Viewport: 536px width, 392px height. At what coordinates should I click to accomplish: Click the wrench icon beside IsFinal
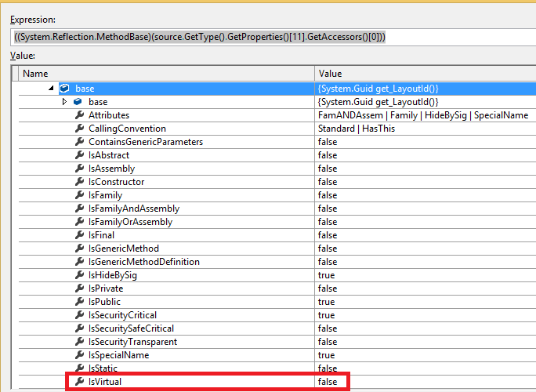click(79, 235)
